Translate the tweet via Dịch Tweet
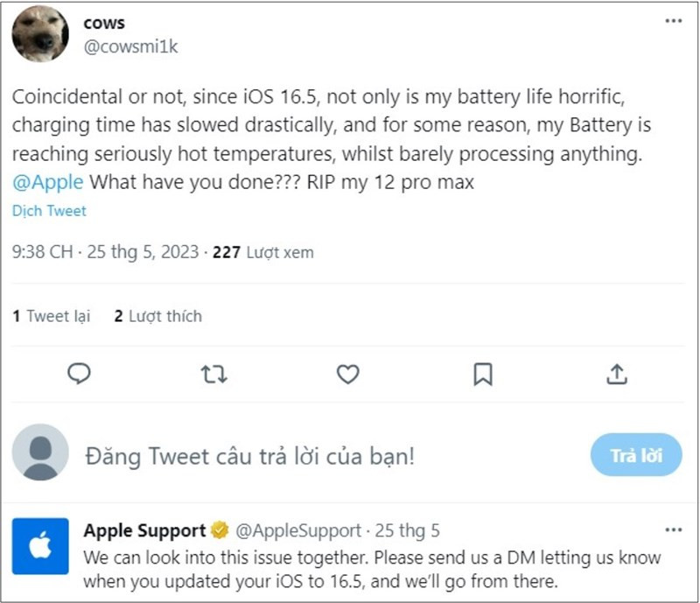Viewport: 700px width, 603px height. click(48, 211)
